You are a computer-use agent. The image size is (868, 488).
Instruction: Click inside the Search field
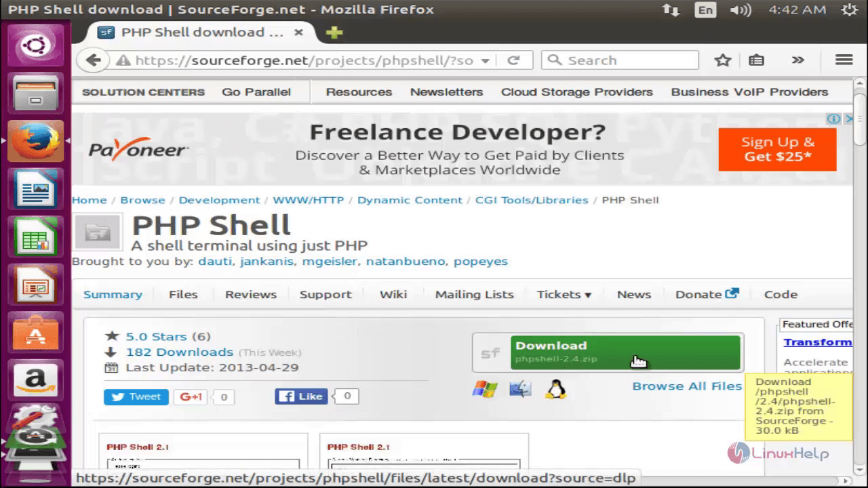coord(620,60)
